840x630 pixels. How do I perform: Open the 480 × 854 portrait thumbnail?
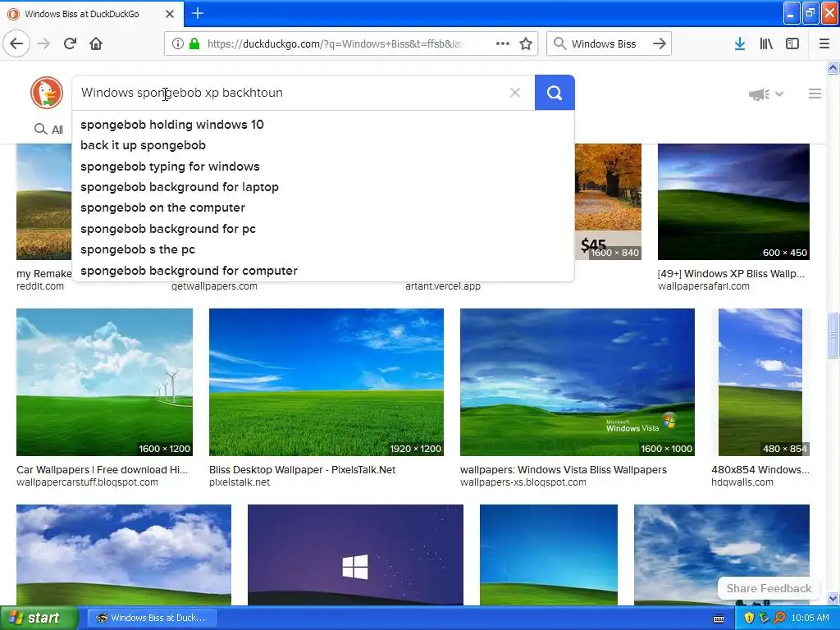point(760,382)
